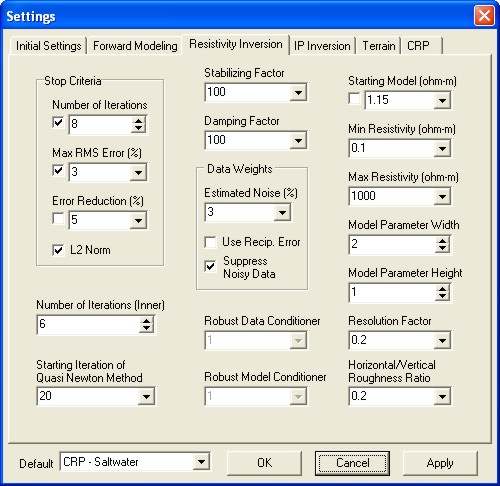This screenshot has height=486, width=500.
Task: Open the Max Resistivity (ohm-m) dropdown
Action: 442,196
